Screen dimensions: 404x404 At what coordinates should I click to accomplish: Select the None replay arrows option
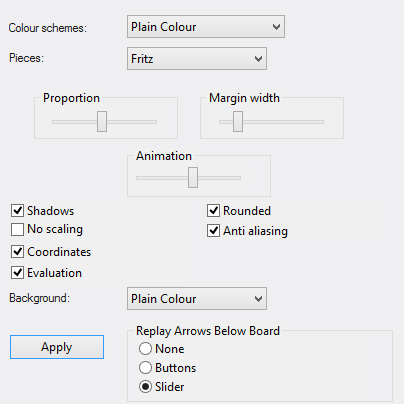145,349
